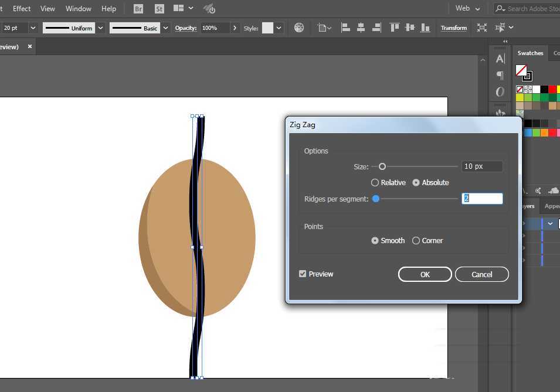Open the Character panel icon
Image resolution: width=560 pixels, height=392 pixels.
point(500,59)
